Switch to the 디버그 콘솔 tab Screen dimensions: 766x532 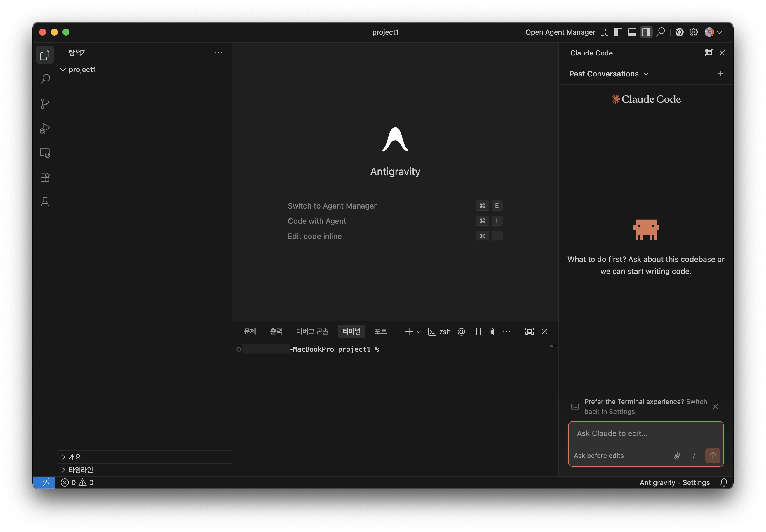[x=312, y=331]
